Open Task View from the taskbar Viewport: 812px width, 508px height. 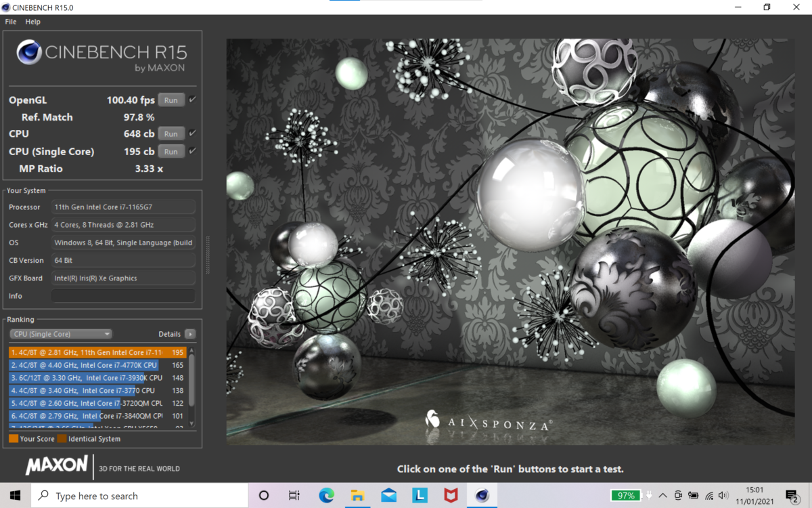click(294, 496)
